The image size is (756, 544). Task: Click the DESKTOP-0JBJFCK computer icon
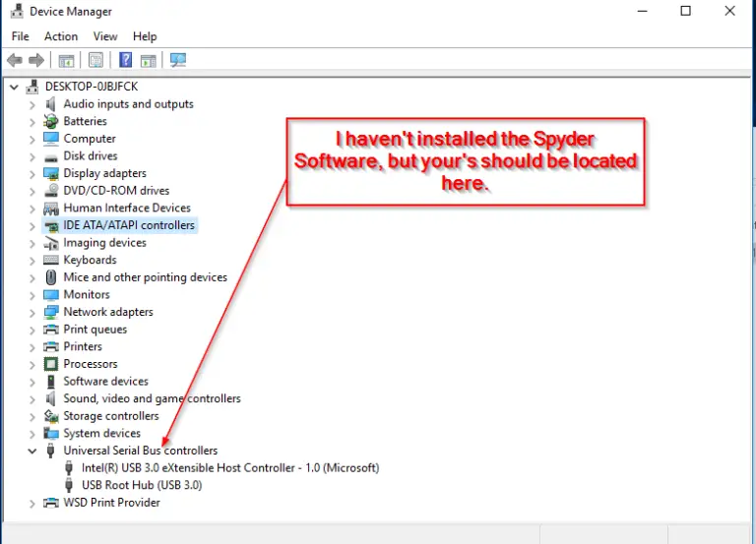click(32, 87)
